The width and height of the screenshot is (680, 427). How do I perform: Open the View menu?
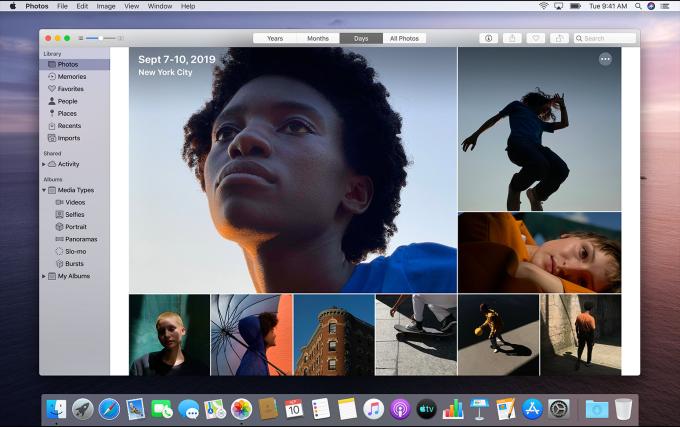pos(131,6)
